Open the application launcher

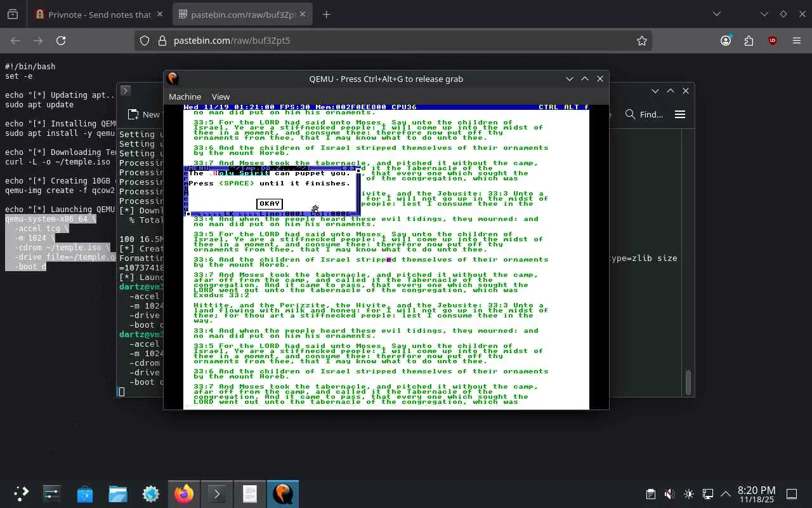point(21,493)
